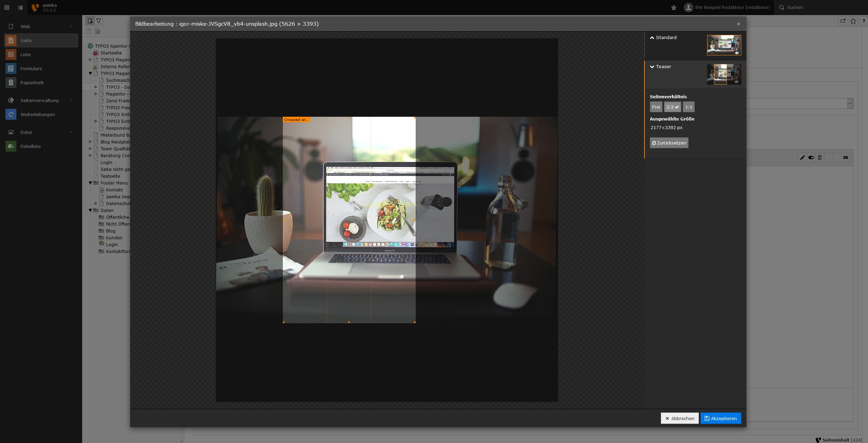Expand the Teaser crop variant header
868x443 pixels.
tap(663, 67)
